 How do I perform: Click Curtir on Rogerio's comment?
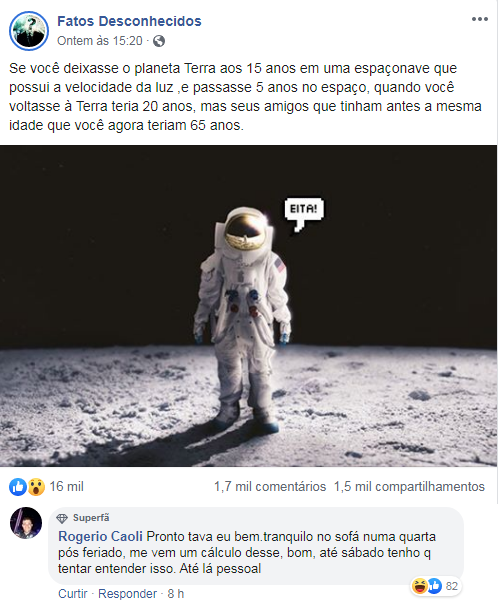[73, 594]
